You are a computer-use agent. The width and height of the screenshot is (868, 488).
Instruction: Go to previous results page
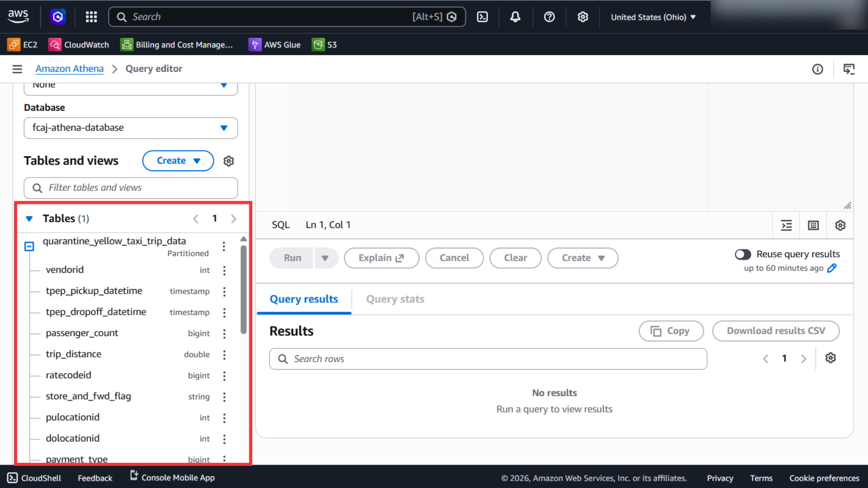(x=765, y=358)
